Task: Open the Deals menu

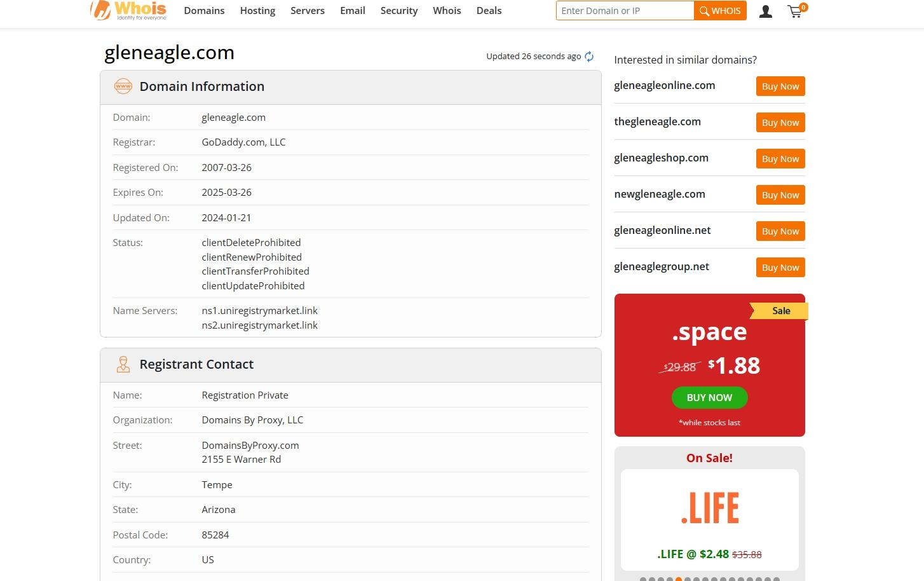Action: (489, 11)
